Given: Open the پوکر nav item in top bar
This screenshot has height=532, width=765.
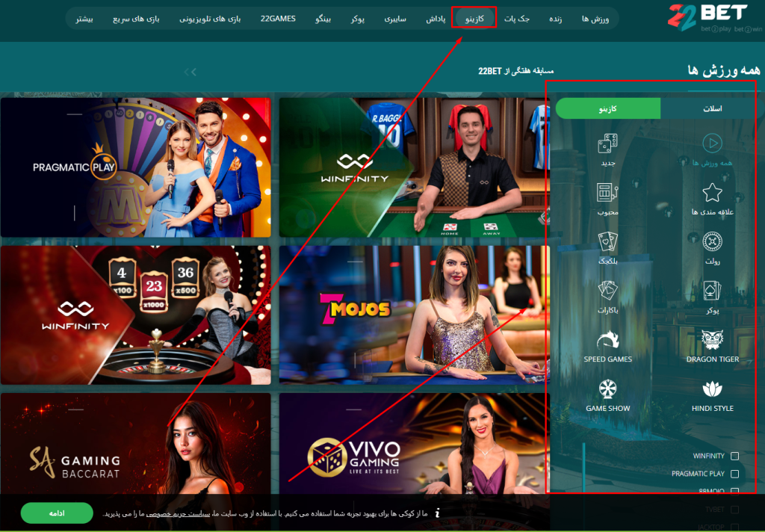Looking at the screenshot, I should [358, 19].
